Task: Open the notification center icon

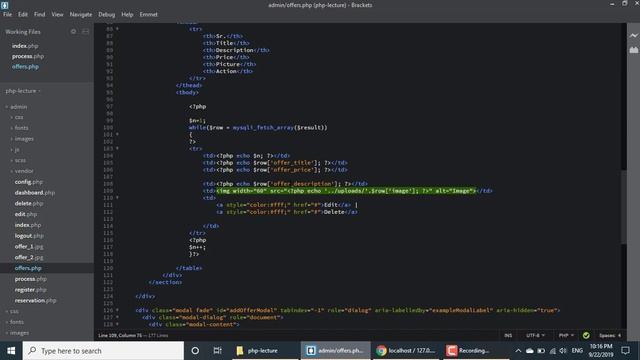Action: 625,351
